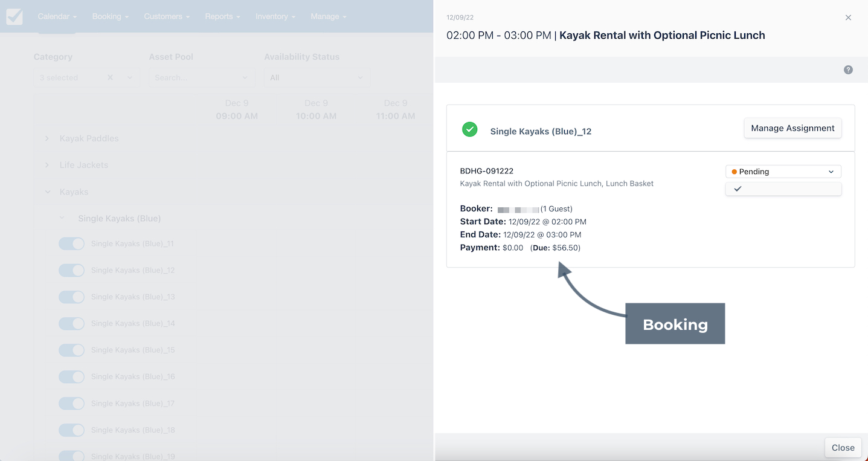Expand the Life Jackets category
Screen dimensions: 868x461
[47, 165]
